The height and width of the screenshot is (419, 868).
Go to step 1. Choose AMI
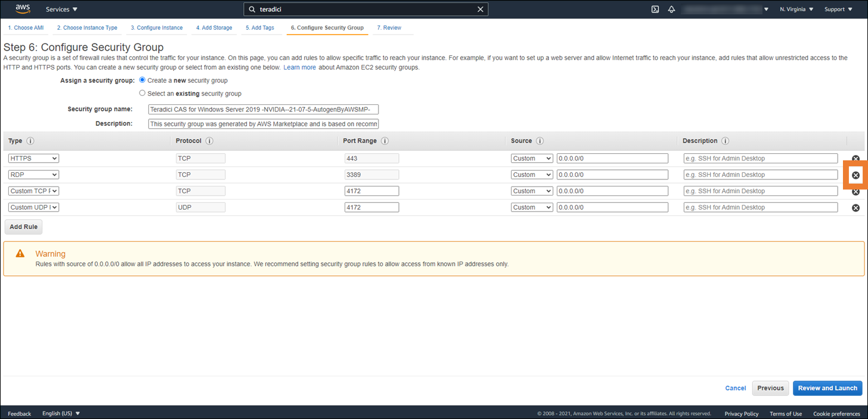click(26, 27)
